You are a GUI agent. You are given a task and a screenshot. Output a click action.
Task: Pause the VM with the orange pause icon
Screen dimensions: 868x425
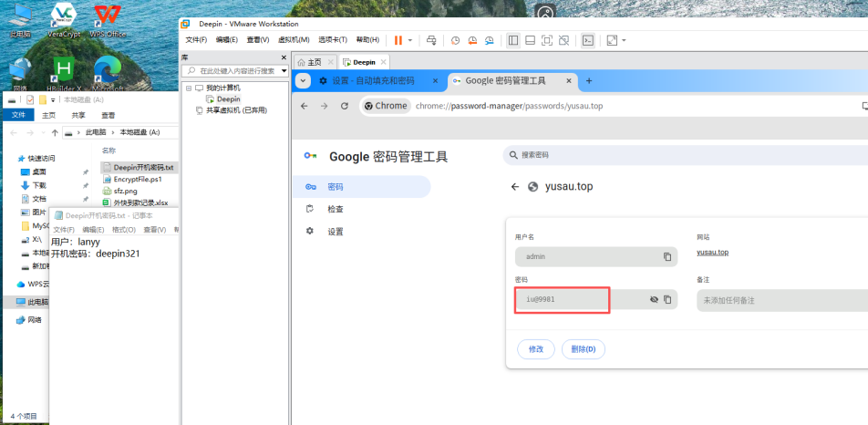point(398,40)
